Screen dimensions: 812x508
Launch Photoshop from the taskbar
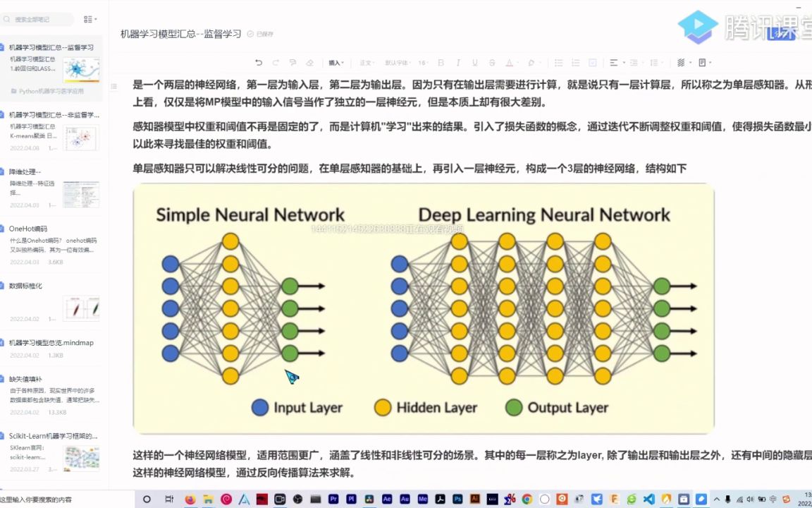[457, 499]
